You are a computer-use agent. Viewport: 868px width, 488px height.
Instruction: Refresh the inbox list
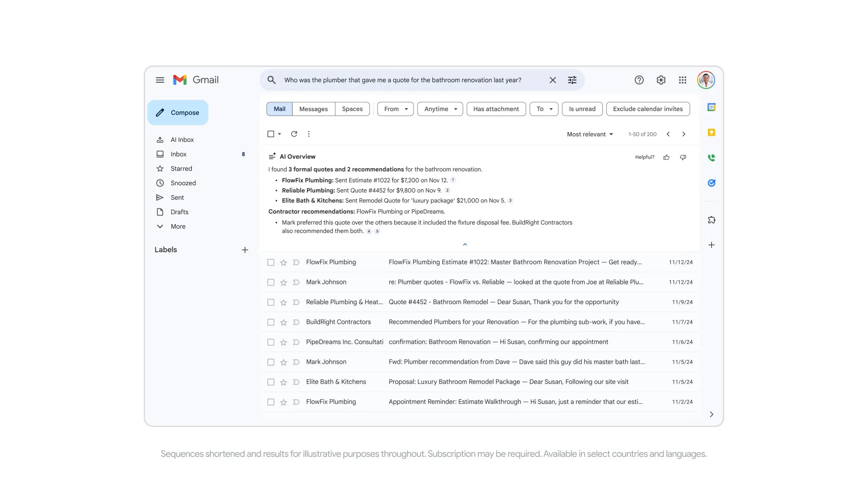294,134
